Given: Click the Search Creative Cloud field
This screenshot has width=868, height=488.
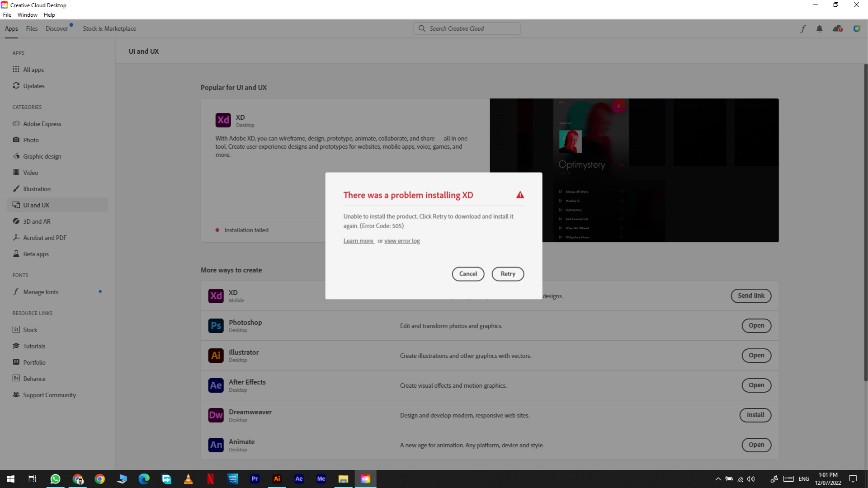Looking at the screenshot, I should point(467,28).
